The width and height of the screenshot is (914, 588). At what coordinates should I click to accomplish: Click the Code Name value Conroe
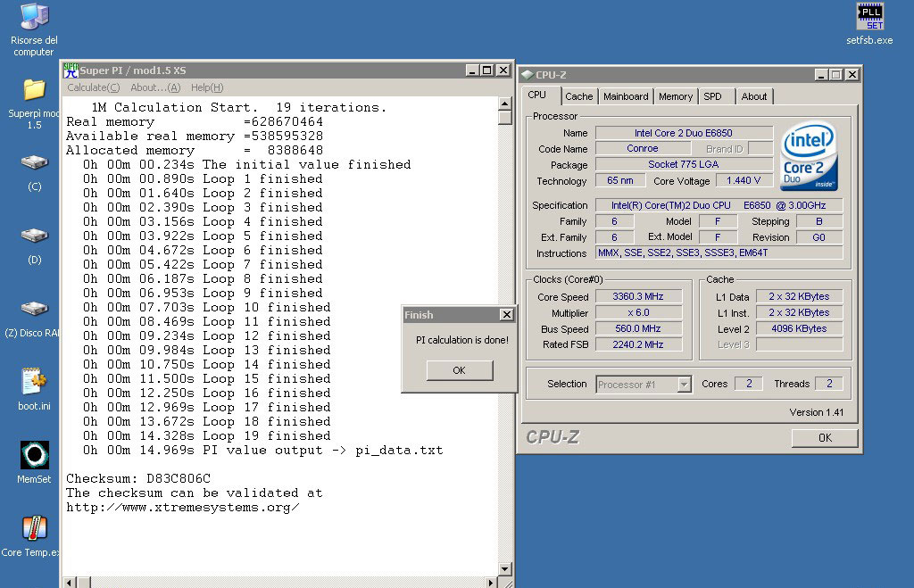tap(643, 149)
